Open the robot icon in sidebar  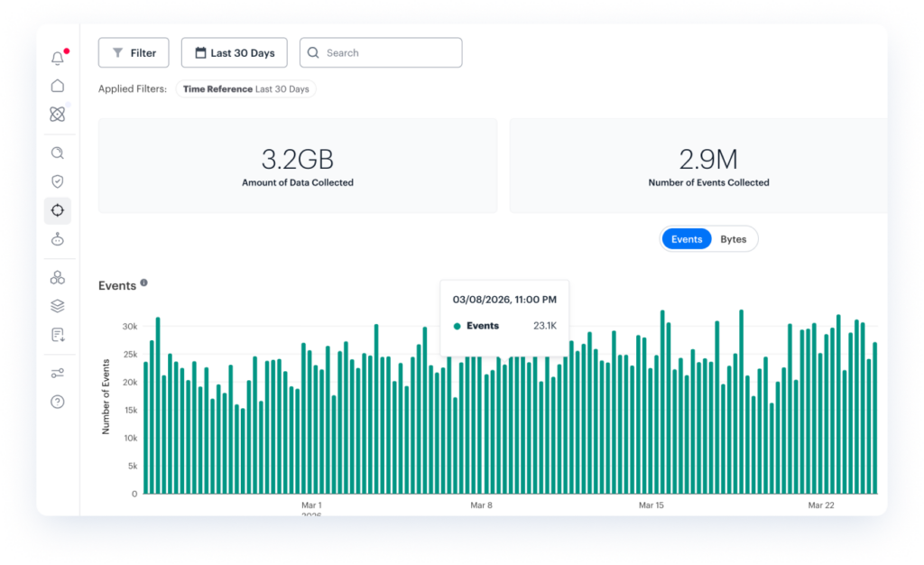(x=58, y=239)
